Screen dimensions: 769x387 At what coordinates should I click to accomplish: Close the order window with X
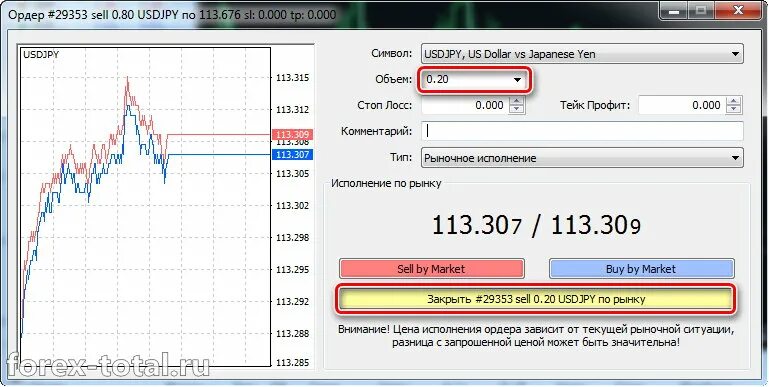tap(740, 11)
